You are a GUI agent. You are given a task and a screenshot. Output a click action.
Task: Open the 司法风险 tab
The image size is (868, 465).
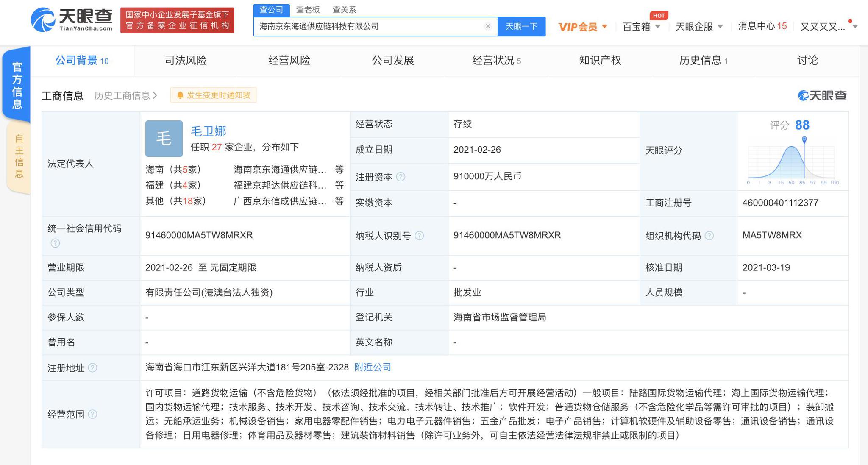(x=186, y=61)
